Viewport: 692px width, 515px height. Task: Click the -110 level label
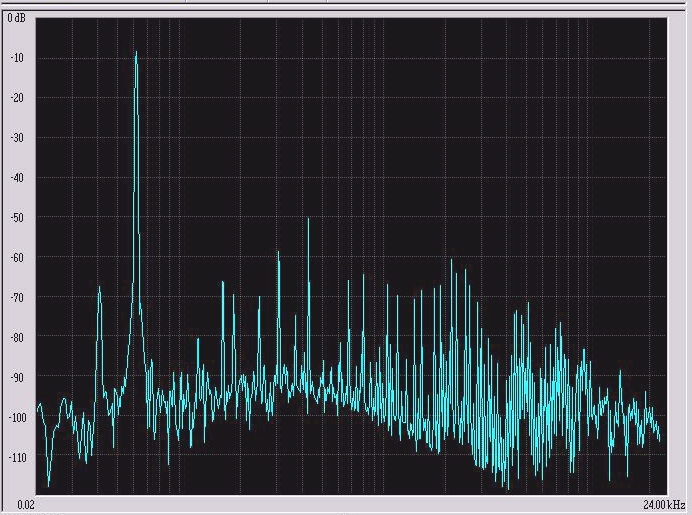pyautogui.click(x=17, y=457)
